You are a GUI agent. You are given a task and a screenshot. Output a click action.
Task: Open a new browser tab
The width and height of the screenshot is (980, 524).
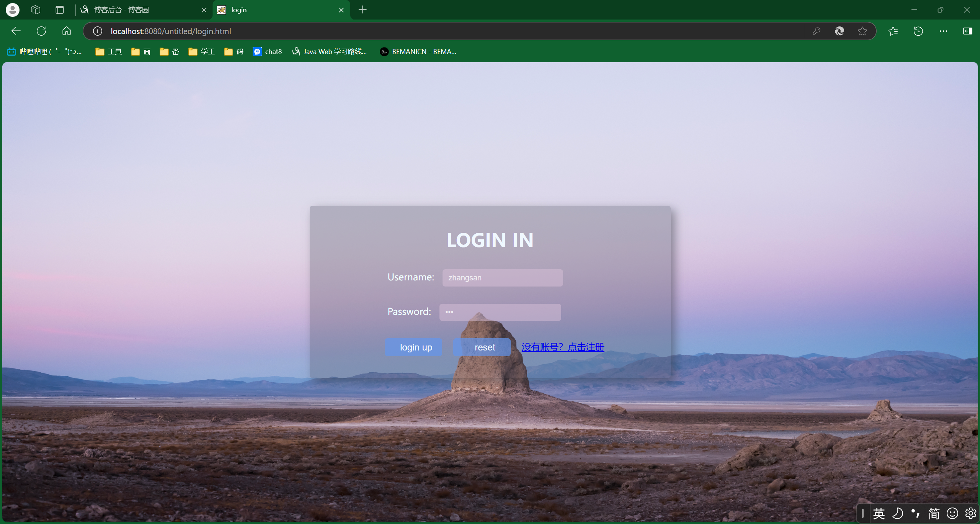363,10
